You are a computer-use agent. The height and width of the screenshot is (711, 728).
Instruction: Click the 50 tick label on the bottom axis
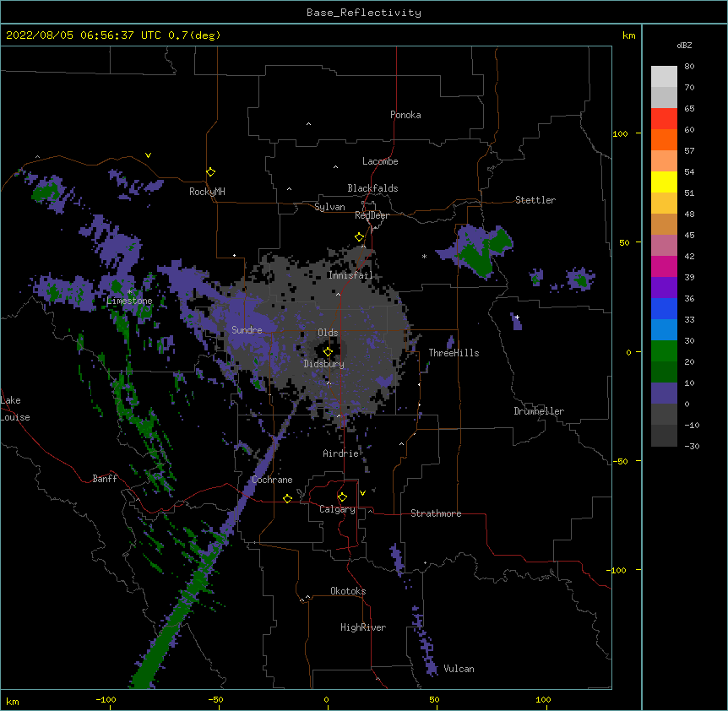pyautogui.click(x=434, y=699)
